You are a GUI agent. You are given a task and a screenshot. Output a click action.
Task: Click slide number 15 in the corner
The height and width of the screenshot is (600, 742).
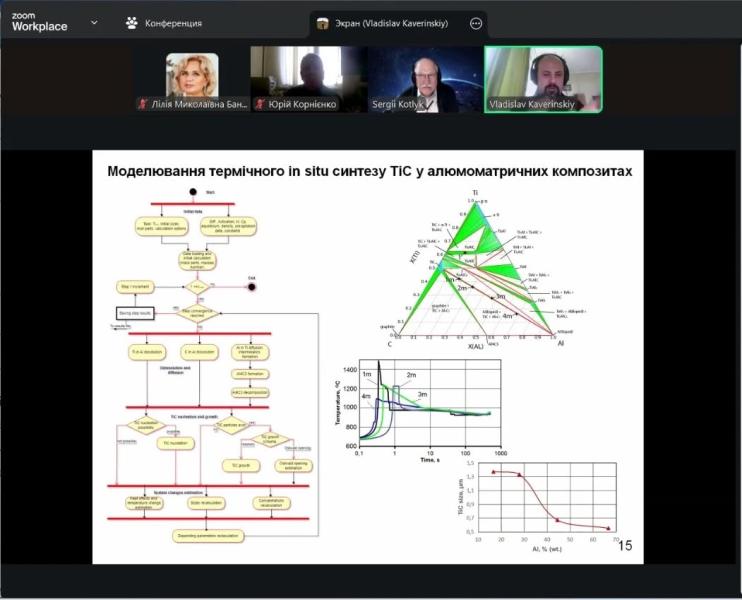(x=625, y=546)
